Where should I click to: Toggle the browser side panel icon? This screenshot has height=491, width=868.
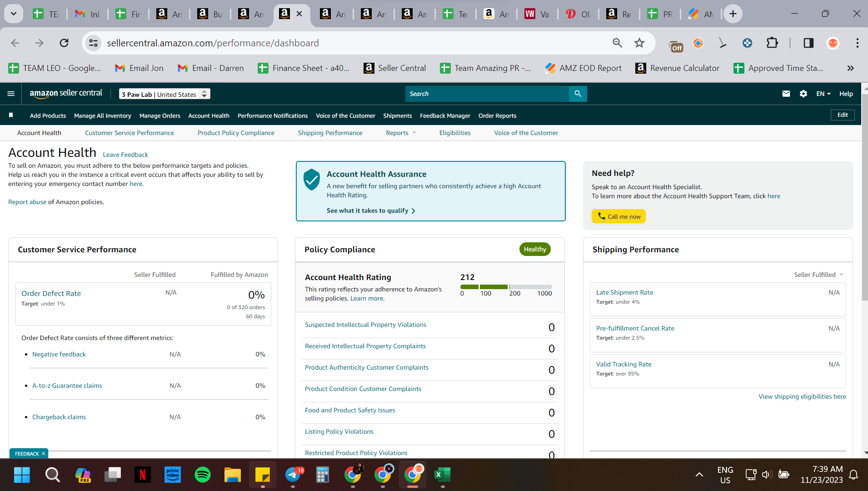pyautogui.click(x=808, y=43)
